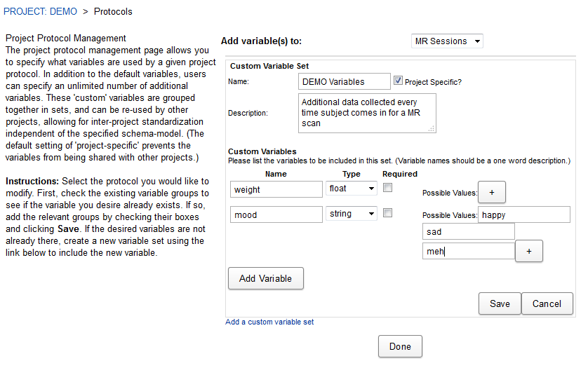
Task: Uncheck the Project Specific checkbox
Action: (x=399, y=81)
